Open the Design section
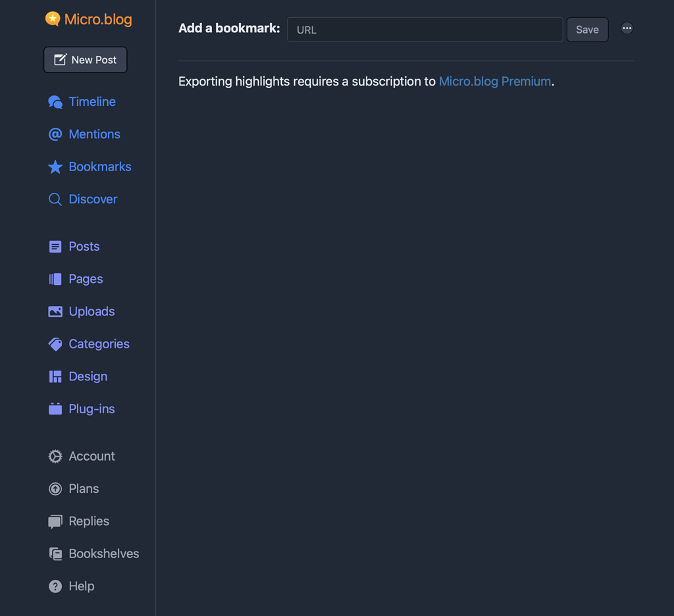Image resolution: width=674 pixels, height=616 pixels. coord(88,376)
